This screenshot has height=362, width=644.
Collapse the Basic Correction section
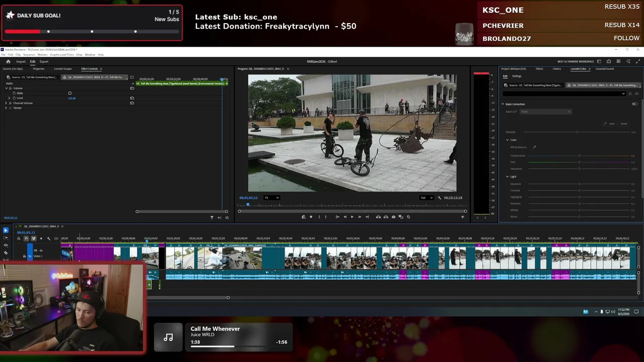point(503,104)
